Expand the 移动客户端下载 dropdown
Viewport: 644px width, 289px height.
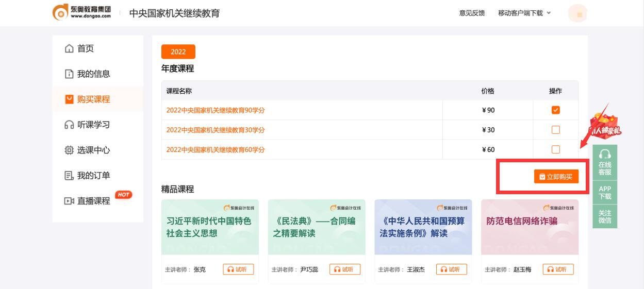[x=524, y=13]
